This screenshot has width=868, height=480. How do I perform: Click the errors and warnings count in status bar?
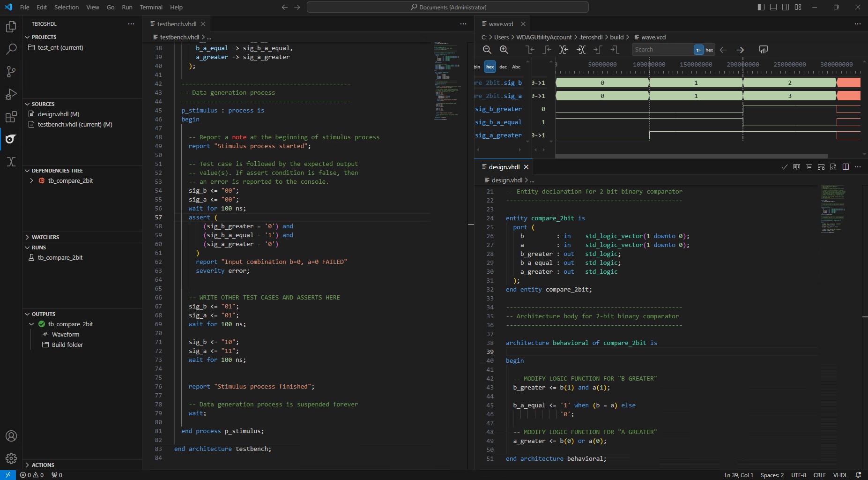click(x=32, y=475)
